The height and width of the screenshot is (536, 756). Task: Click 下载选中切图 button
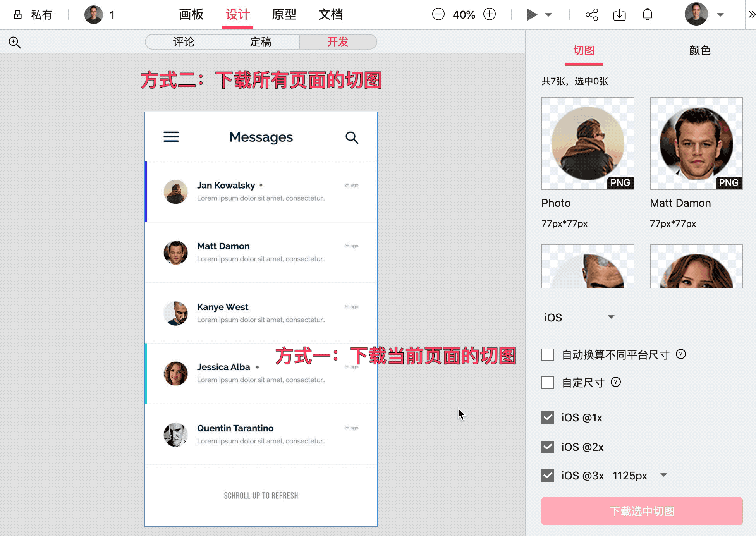(642, 511)
